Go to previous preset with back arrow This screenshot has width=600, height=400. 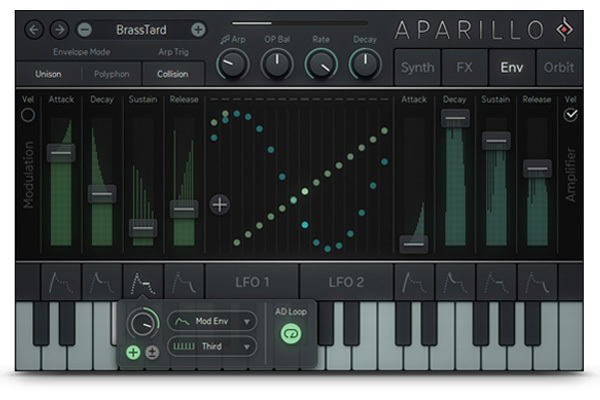(34, 30)
